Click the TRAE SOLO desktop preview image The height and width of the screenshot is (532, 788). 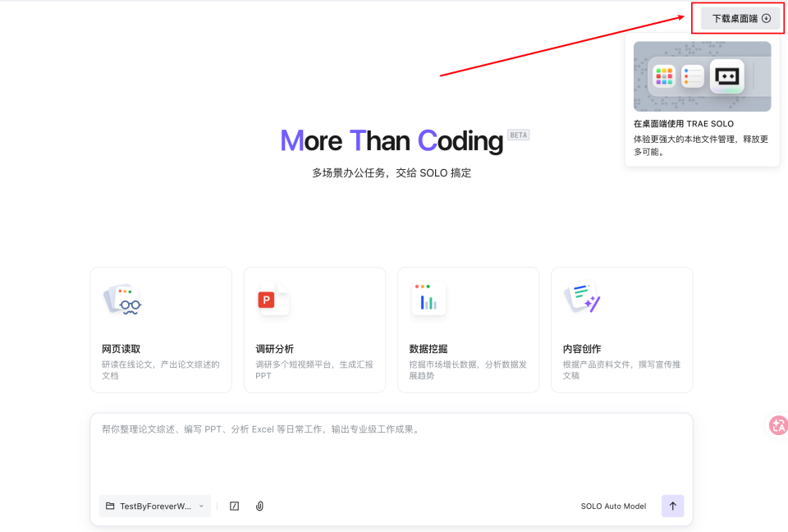[702, 76]
